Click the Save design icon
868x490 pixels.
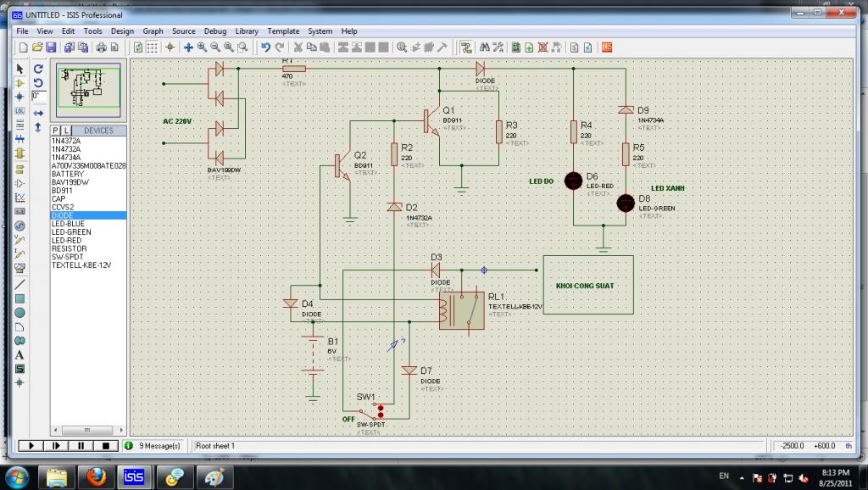pyautogui.click(x=51, y=47)
